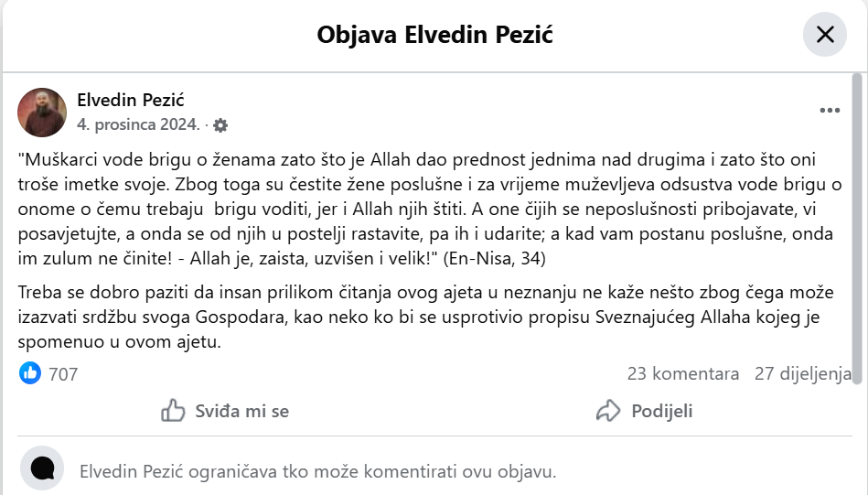Open Elvedin Pezić's profile picture

point(42,113)
